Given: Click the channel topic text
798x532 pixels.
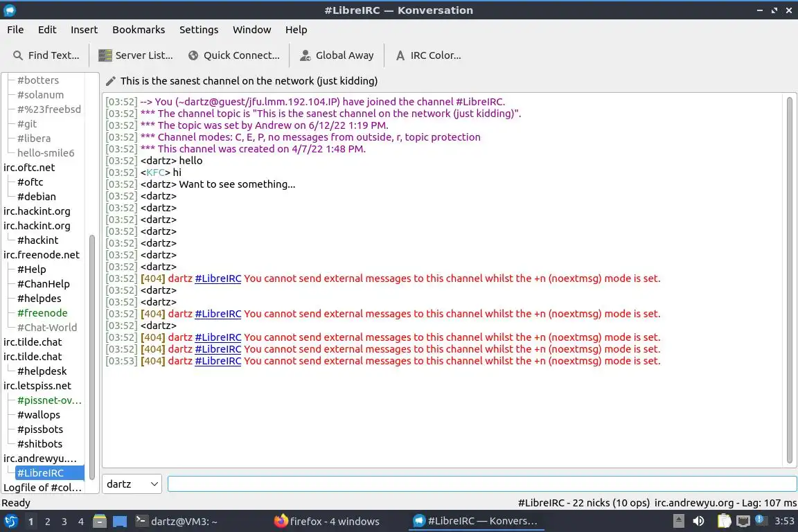Looking at the screenshot, I should pos(249,82).
